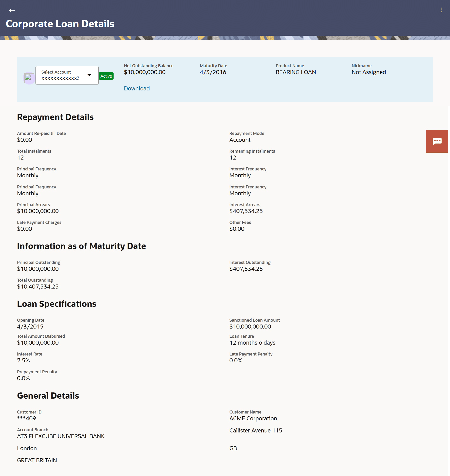
Task: Select the Principal Outstanding amount
Action: pyautogui.click(x=38, y=269)
